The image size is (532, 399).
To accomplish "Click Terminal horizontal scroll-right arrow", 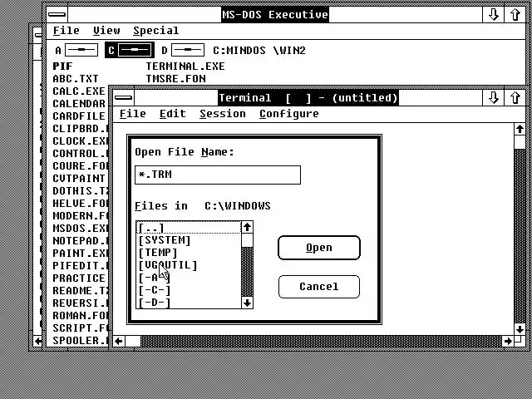I will (x=508, y=341).
